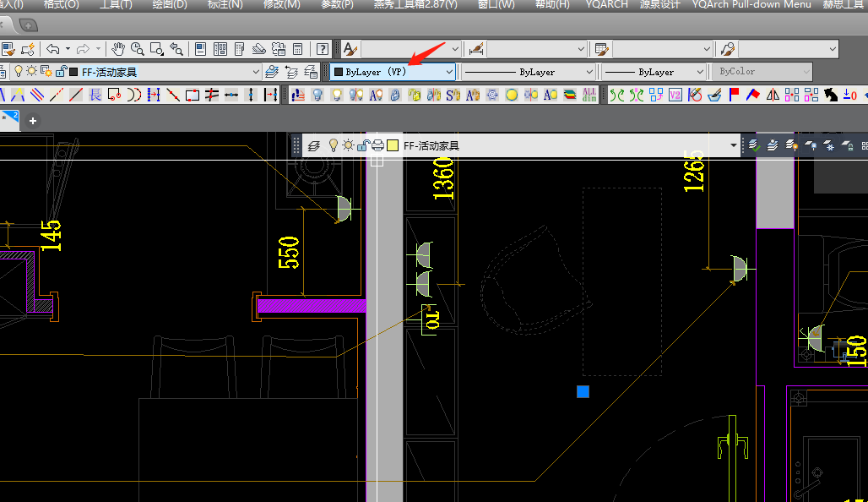Screen dimensions: 868x502
Task: Click the Redo arrow icon
Action: pyautogui.click(x=83, y=49)
